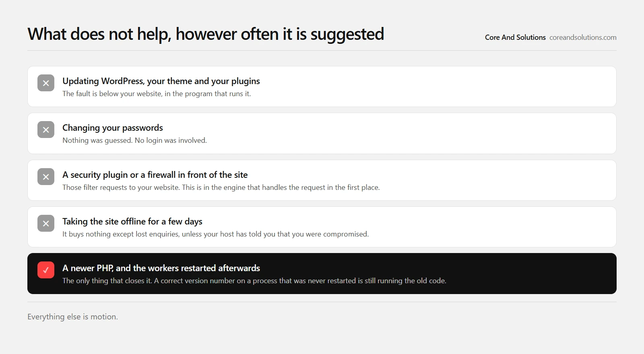Select the heading 'Taking the site offline for a few days'
Image resolution: width=644 pixels, height=354 pixels.
132,222
